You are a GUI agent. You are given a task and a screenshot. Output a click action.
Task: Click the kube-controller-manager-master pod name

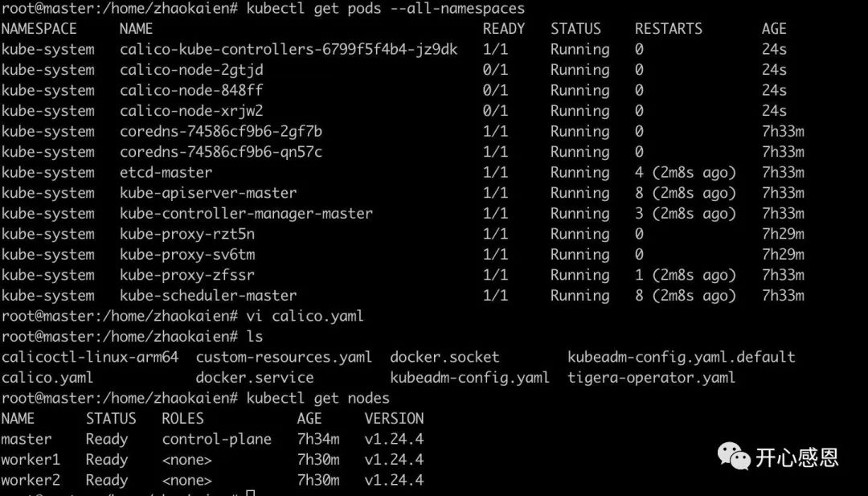[246, 214]
